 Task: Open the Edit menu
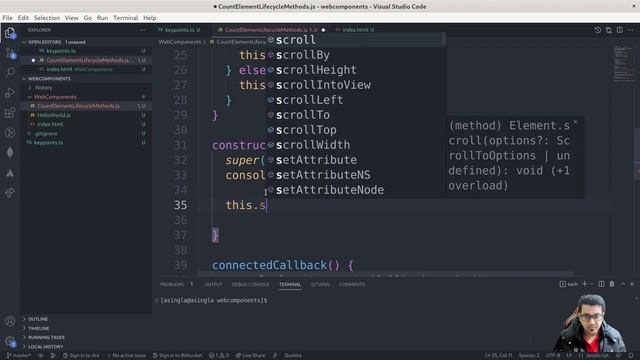click(23, 18)
